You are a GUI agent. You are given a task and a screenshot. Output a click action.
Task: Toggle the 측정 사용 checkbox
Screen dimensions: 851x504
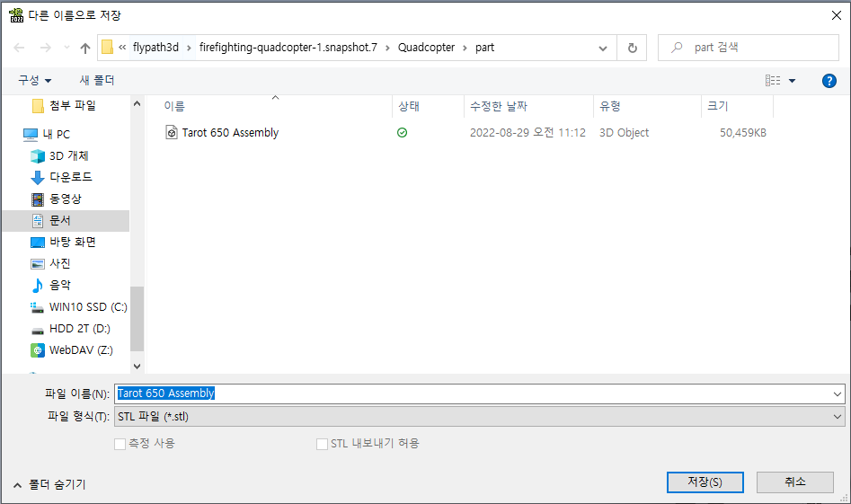click(120, 445)
